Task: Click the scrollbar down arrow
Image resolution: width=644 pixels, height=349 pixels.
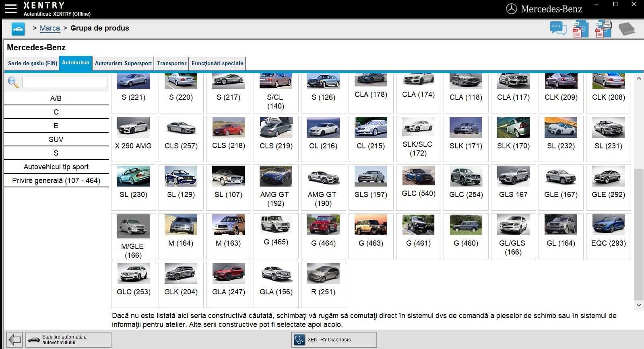Action: [639, 305]
